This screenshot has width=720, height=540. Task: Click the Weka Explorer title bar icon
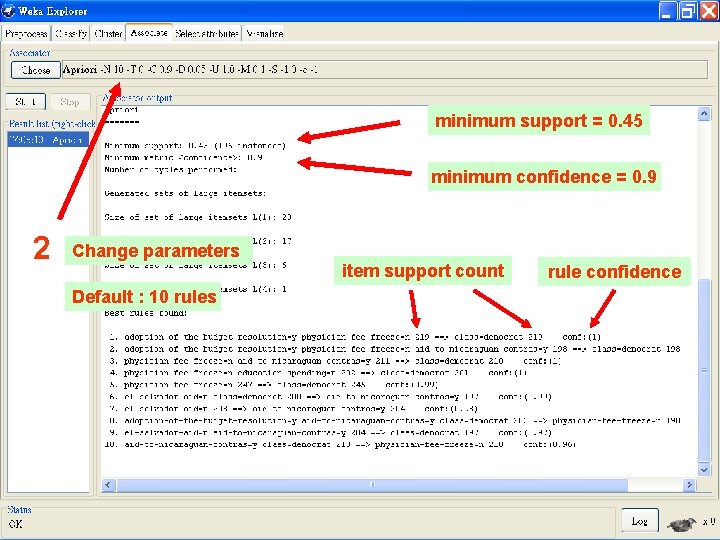click(x=8, y=11)
